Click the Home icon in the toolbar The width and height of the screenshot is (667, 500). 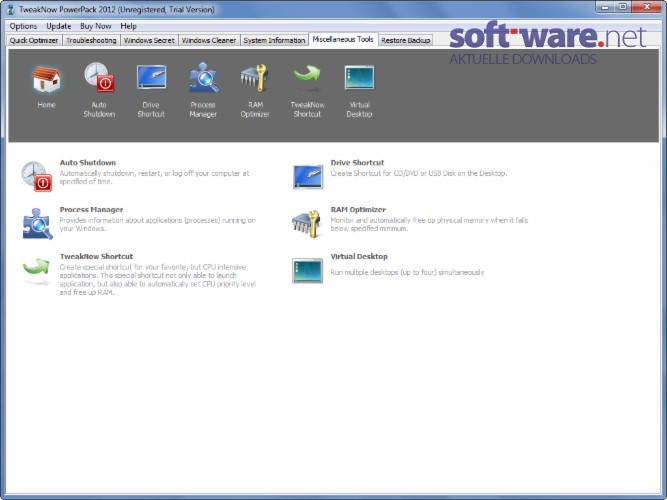(46, 79)
